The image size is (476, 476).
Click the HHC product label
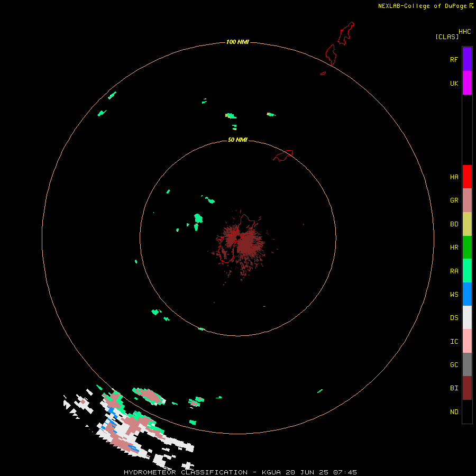click(464, 32)
